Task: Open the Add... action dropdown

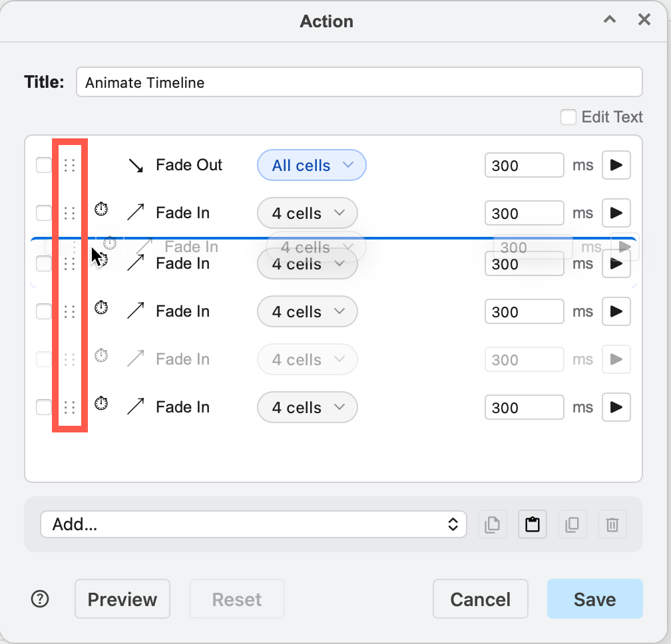Action: [254, 524]
